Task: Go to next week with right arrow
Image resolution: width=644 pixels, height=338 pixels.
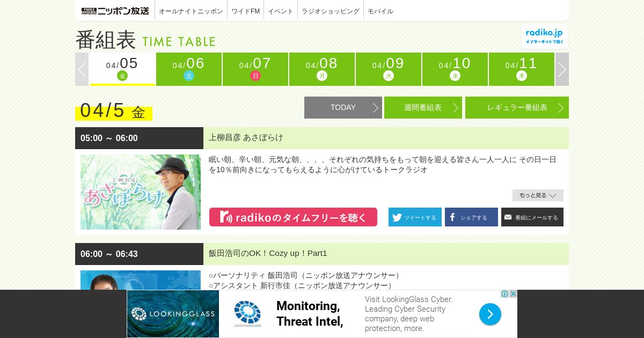Action: (x=562, y=69)
